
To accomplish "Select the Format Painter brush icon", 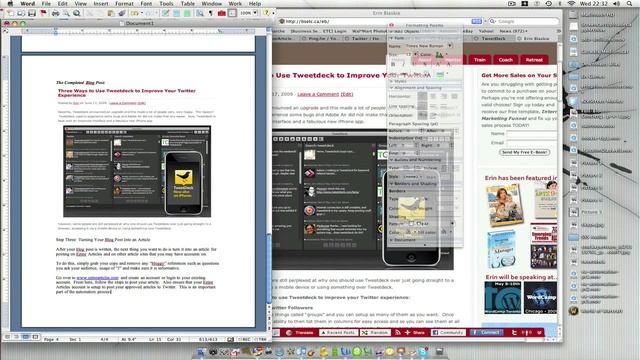I will pos(121,13).
